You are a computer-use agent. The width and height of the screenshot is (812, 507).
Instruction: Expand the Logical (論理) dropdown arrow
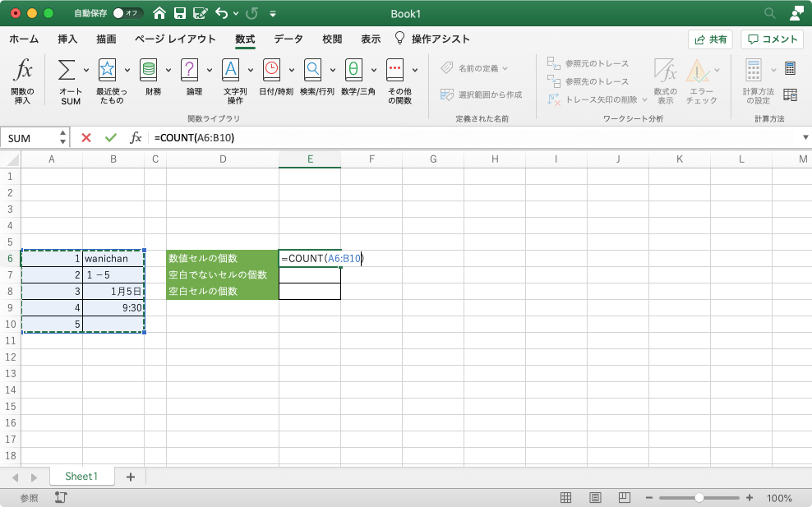(x=210, y=70)
